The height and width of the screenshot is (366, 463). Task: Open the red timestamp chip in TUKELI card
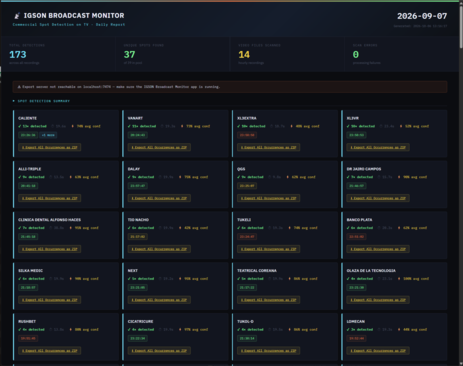click(247, 237)
